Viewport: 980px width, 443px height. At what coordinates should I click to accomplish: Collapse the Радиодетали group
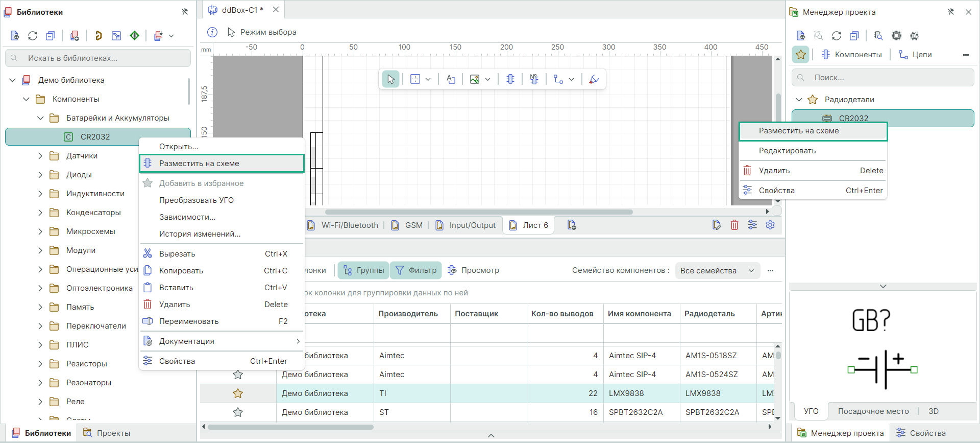(x=799, y=100)
